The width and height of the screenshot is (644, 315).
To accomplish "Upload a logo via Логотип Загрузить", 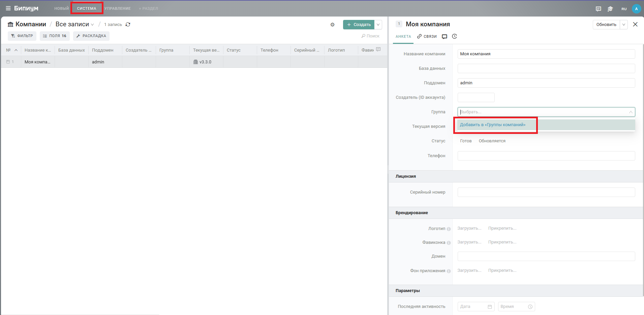I will [x=469, y=228].
